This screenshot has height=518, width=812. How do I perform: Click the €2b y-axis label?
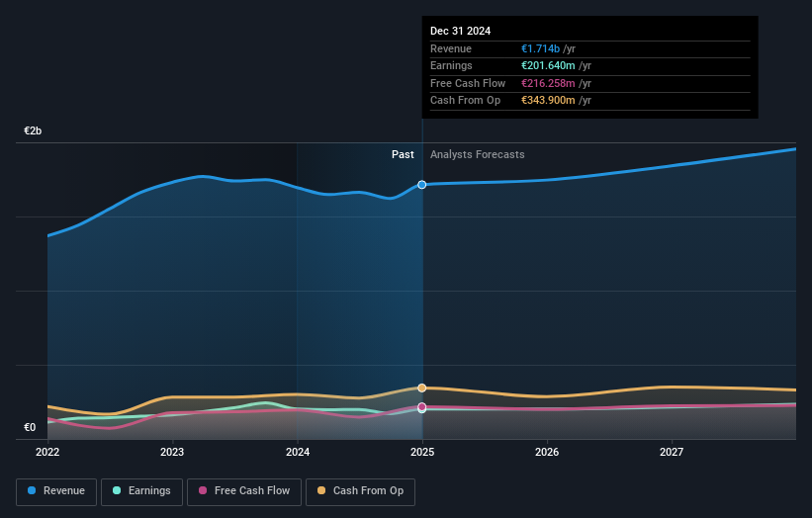pyautogui.click(x=33, y=130)
